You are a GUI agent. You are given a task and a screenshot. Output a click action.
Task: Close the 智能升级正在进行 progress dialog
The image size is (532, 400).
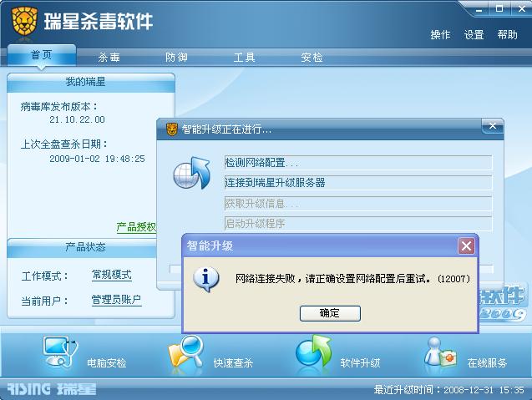coord(492,126)
